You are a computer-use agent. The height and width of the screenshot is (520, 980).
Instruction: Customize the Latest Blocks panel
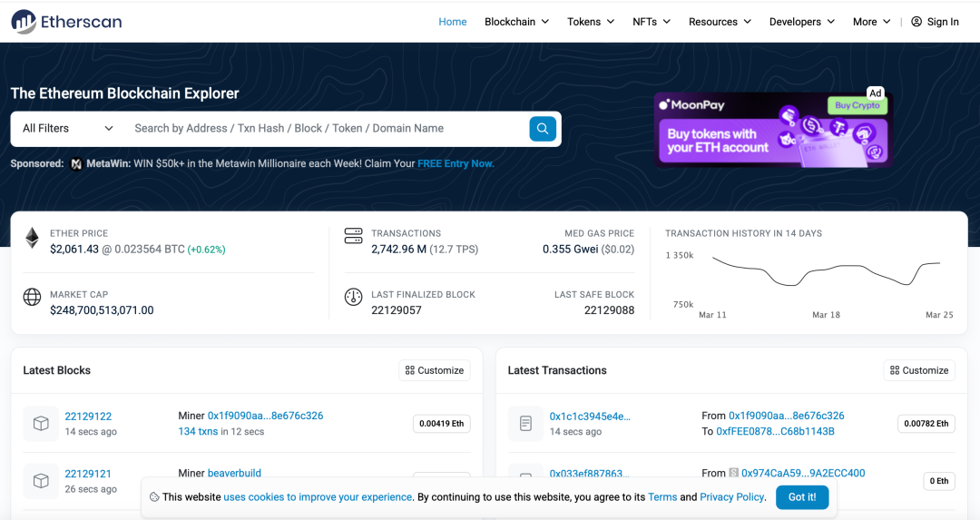tap(435, 370)
